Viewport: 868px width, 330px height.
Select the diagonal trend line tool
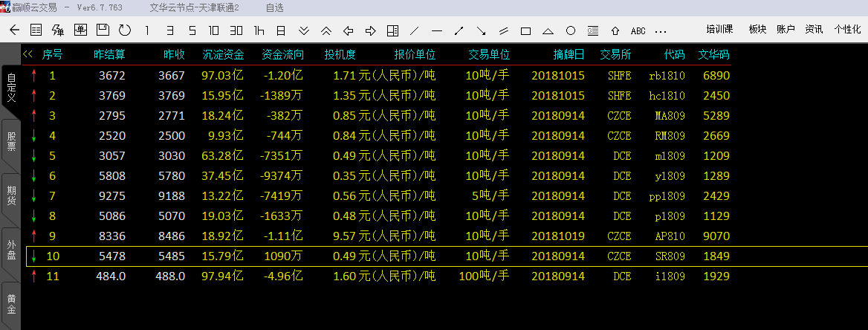(415, 30)
